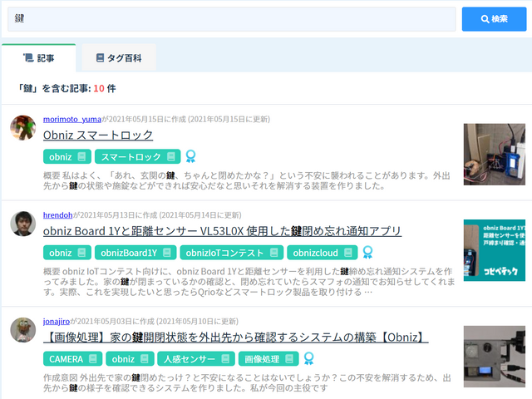
Task: Click summary text starting 概要 私はよく
Action: (x=247, y=180)
